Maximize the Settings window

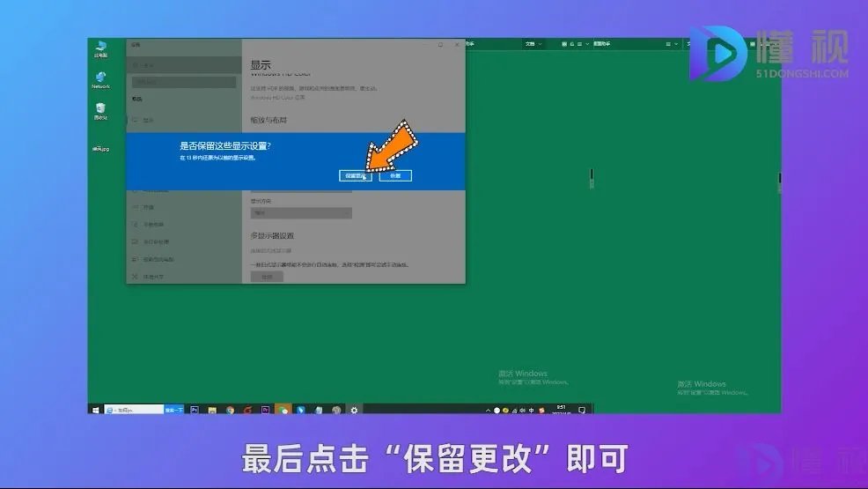tap(441, 45)
